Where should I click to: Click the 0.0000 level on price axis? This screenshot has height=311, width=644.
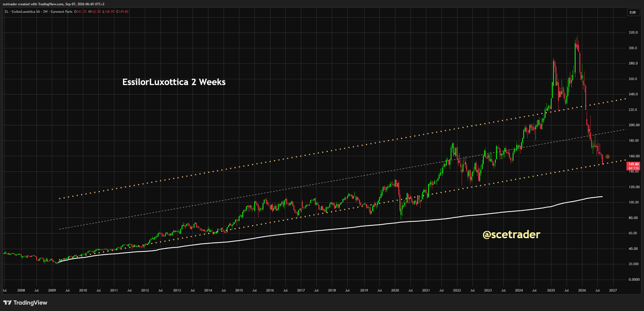[x=634, y=280]
